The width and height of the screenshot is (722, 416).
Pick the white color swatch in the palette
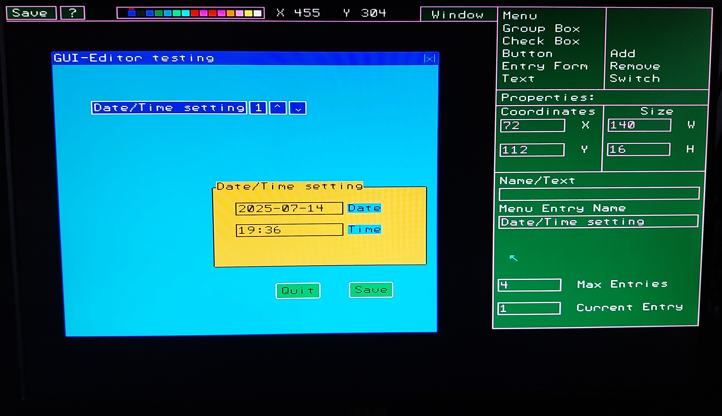pos(257,14)
